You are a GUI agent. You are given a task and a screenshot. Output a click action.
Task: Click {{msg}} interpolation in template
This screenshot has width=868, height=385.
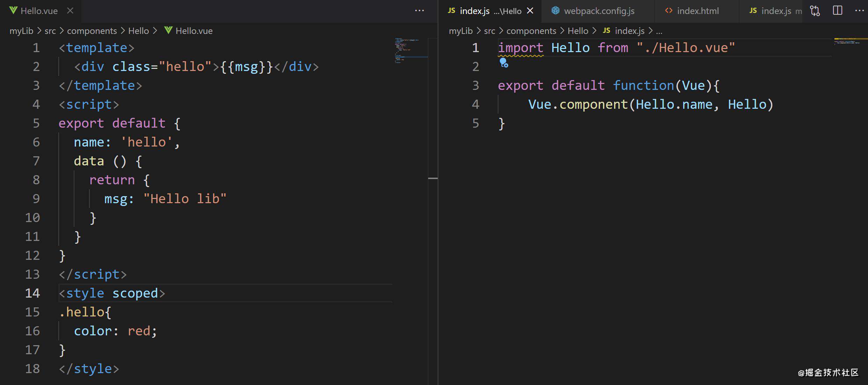(x=247, y=66)
